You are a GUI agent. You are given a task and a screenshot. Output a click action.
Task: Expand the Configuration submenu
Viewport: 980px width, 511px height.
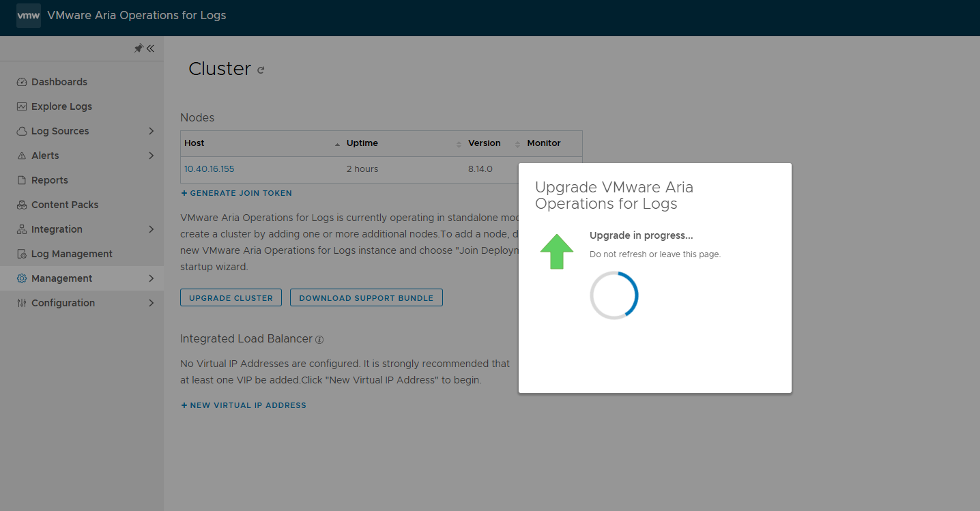coord(151,303)
